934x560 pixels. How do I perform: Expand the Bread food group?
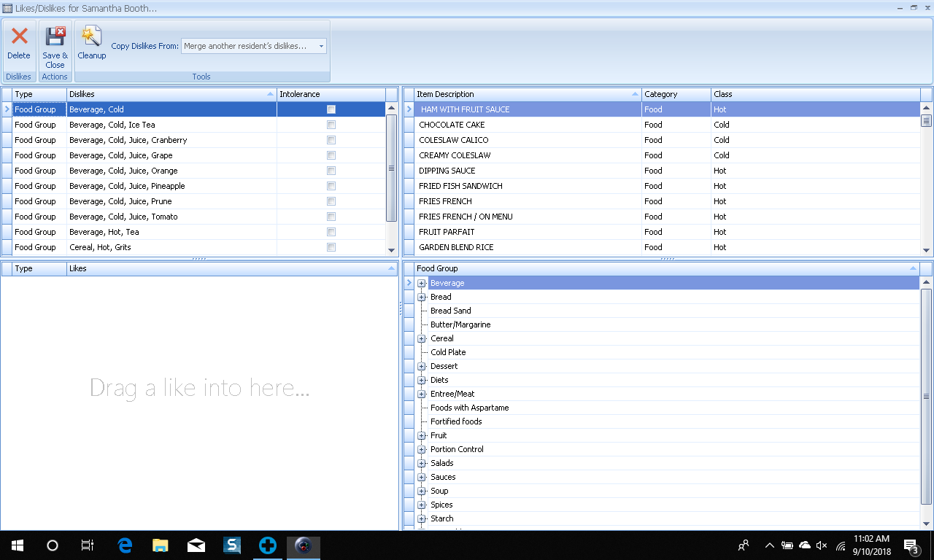coord(422,297)
